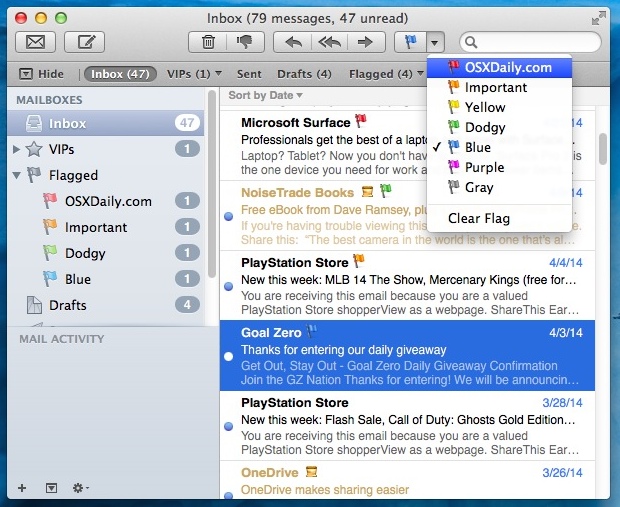Collapse the Flagged disclosure triangle
The image size is (620, 507).
tap(16, 175)
